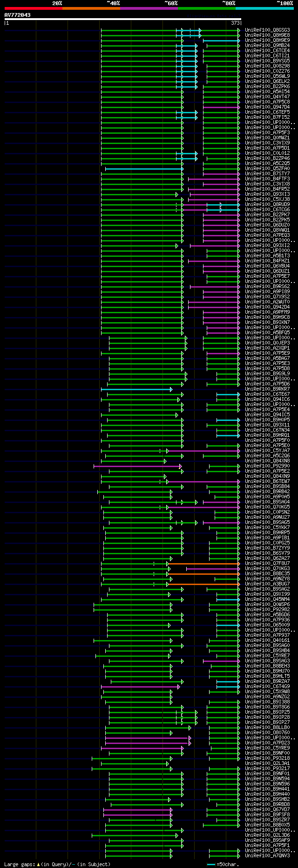Select the UniRef100_B2ZPK6 label
Viewport: 298px width, 868px height.
pos(267,87)
